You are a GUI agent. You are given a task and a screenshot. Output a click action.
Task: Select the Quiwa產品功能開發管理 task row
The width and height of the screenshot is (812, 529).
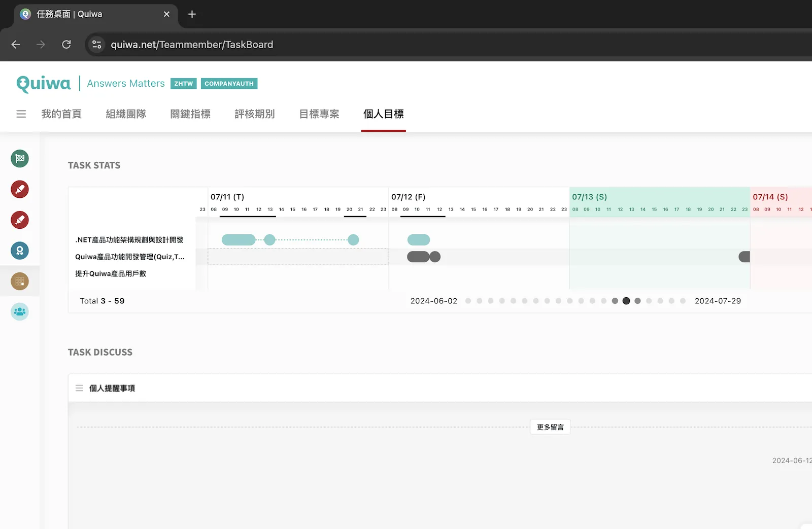tap(130, 257)
